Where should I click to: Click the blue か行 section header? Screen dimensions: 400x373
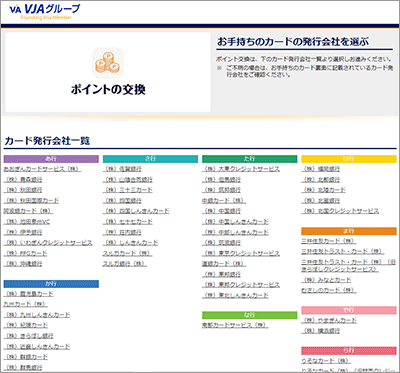coord(51,284)
